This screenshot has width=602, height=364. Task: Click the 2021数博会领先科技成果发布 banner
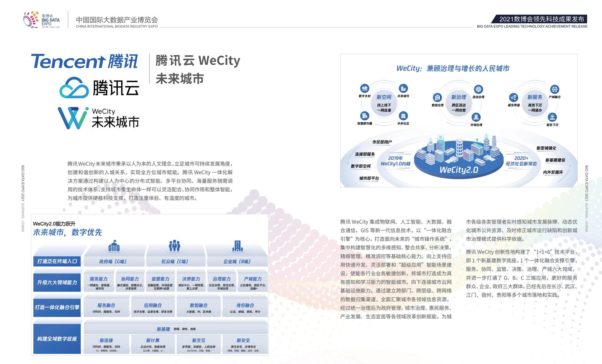541,19
